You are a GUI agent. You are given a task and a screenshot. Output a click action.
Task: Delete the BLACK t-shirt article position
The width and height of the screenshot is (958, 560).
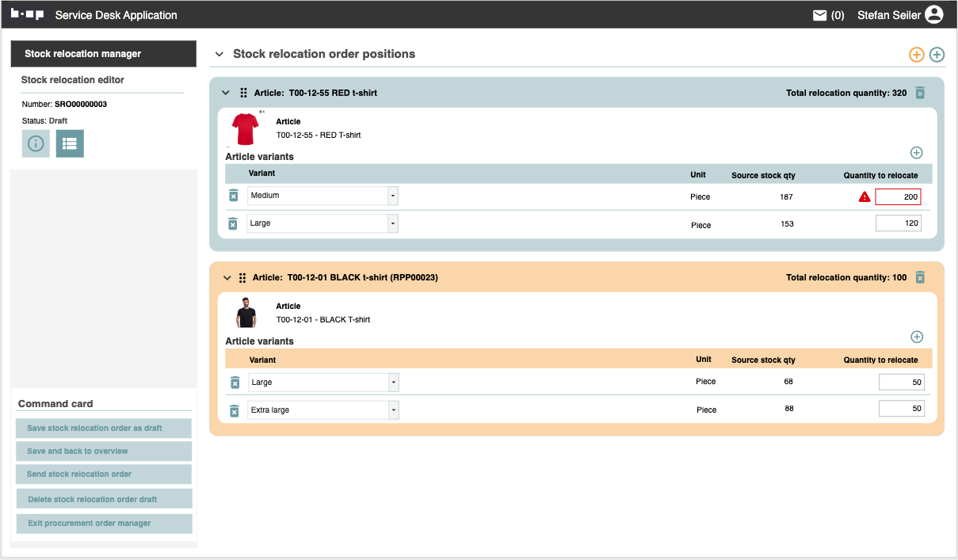point(920,277)
